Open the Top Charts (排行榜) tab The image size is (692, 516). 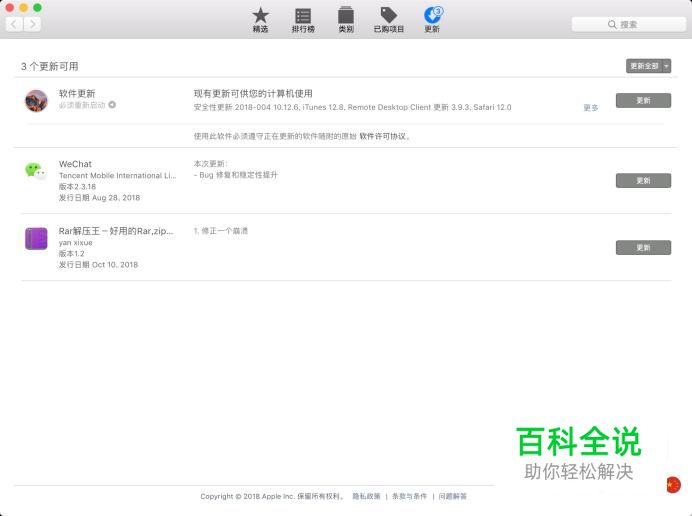pos(303,20)
